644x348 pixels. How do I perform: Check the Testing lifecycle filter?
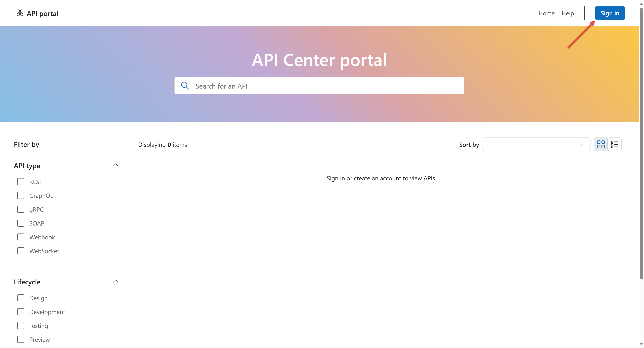coord(21,326)
